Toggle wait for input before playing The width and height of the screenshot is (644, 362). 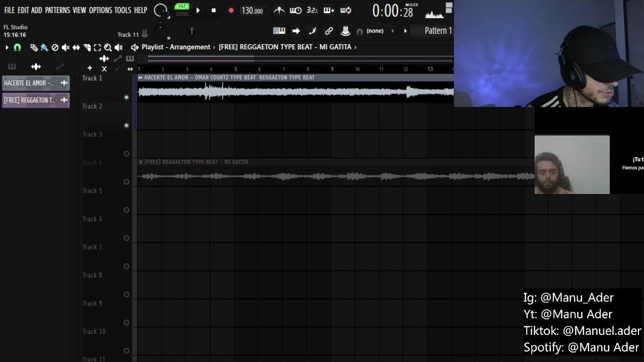296,11
